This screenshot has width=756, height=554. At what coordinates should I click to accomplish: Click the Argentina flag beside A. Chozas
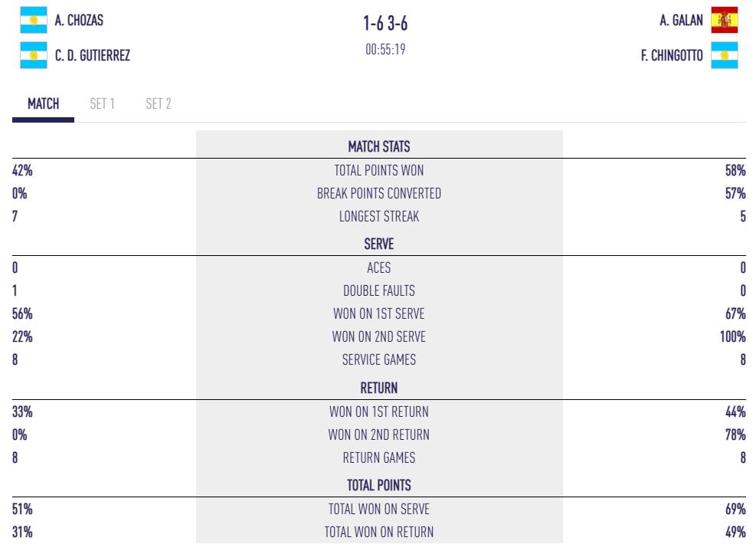pos(34,21)
